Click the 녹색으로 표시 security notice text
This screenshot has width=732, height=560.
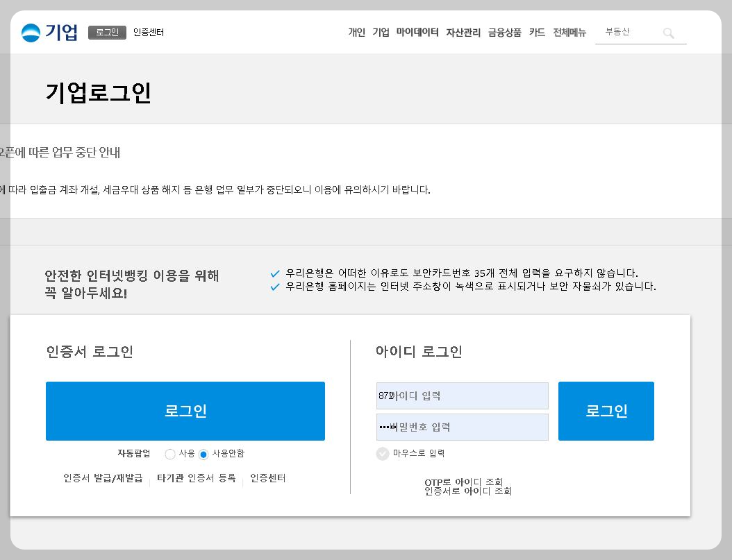[471, 286]
